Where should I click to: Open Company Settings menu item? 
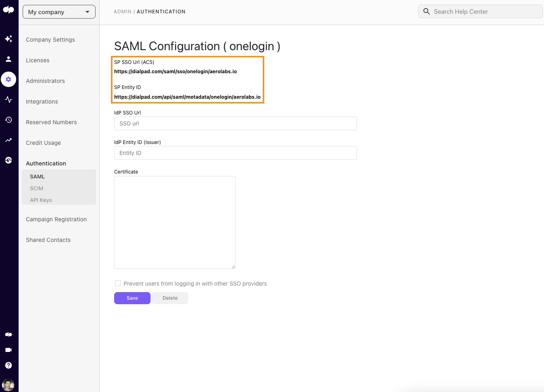pyautogui.click(x=51, y=40)
